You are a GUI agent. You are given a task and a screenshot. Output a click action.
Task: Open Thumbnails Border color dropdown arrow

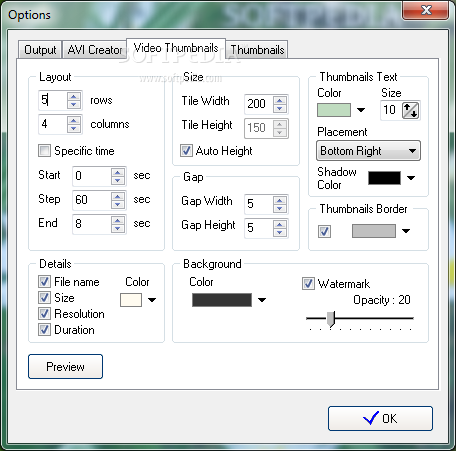tap(406, 231)
